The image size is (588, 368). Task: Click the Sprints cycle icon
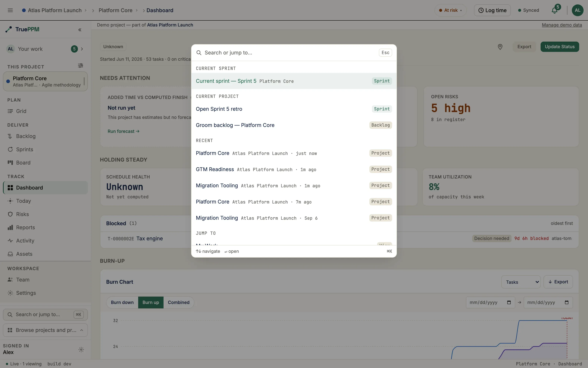(x=10, y=149)
